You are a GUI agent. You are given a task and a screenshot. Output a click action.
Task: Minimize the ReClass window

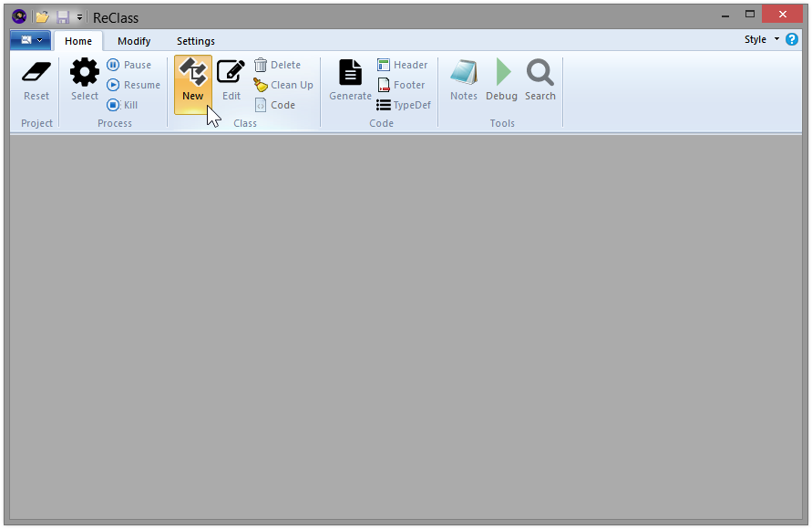pos(725,16)
